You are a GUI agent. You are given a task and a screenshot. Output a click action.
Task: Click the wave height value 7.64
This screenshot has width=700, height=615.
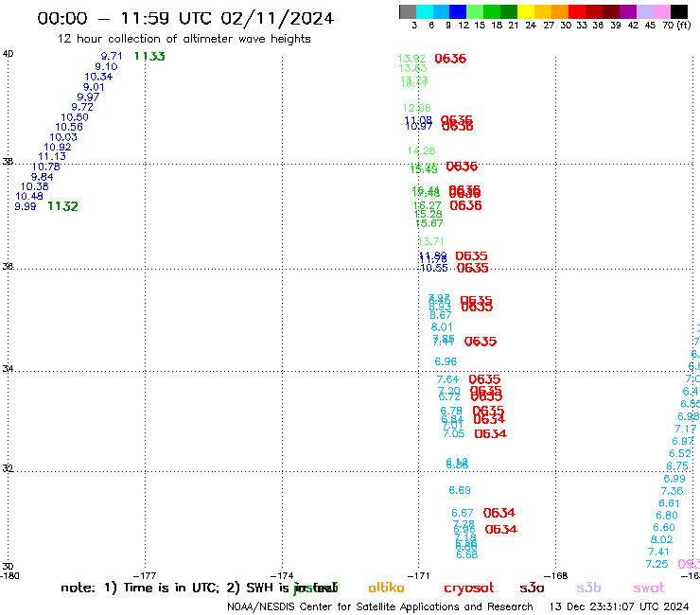tap(447, 379)
